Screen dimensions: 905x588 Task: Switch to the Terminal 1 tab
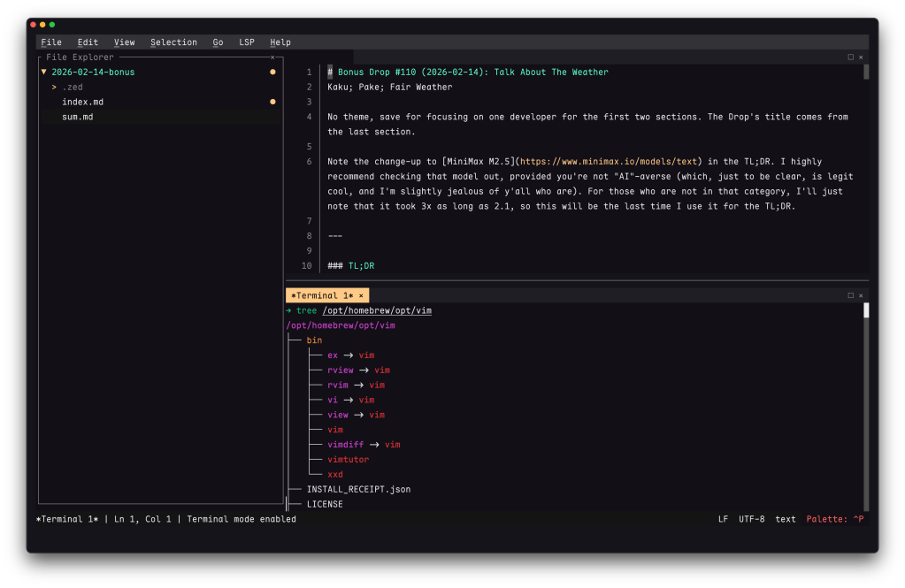click(x=322, y=295)
